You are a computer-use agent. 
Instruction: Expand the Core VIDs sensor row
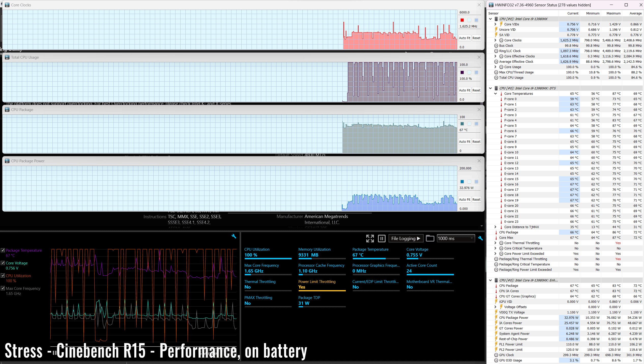coord(495,24)
